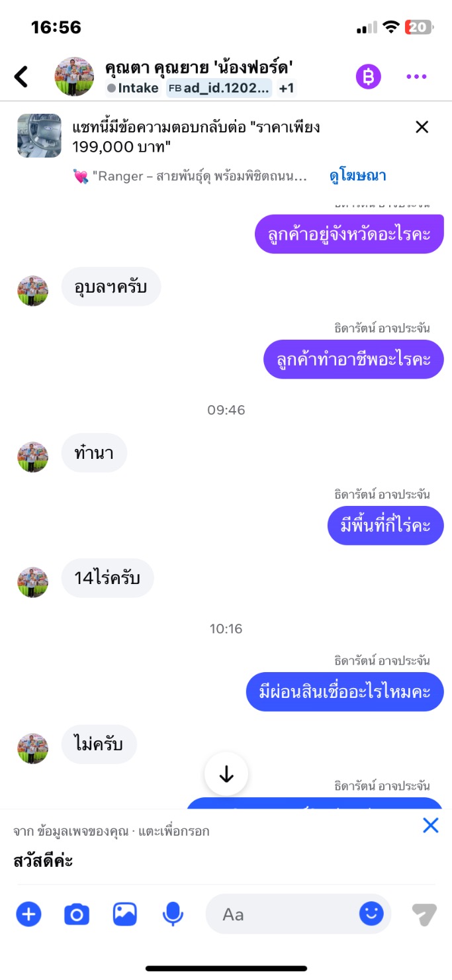Open the ad thumbnail image in banner
This screenshot has height=980, width=452.
coord(39,136)
